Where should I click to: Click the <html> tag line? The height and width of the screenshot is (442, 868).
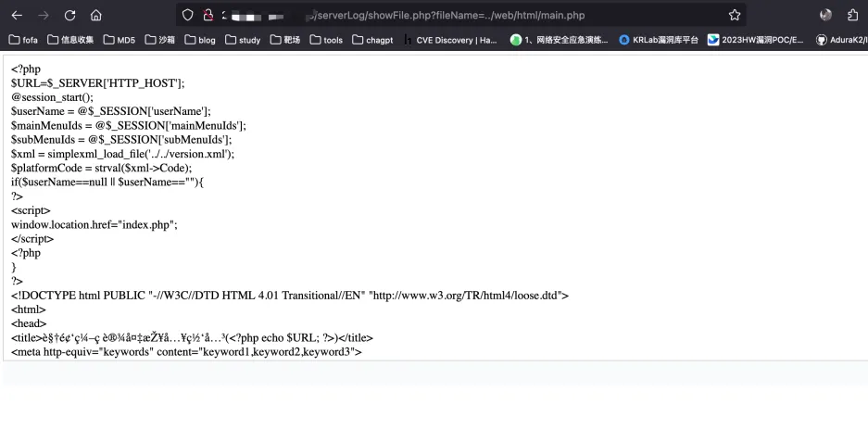point(29,309)
